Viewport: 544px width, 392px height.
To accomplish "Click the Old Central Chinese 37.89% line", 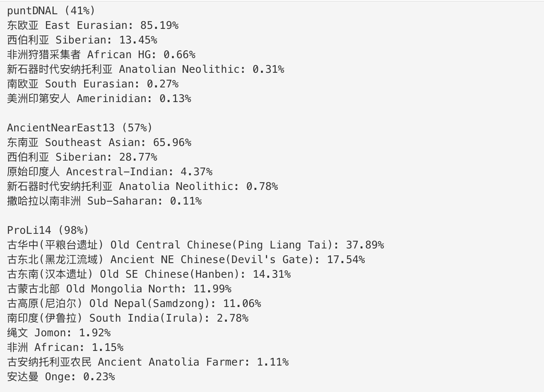I will click(196, 245).
